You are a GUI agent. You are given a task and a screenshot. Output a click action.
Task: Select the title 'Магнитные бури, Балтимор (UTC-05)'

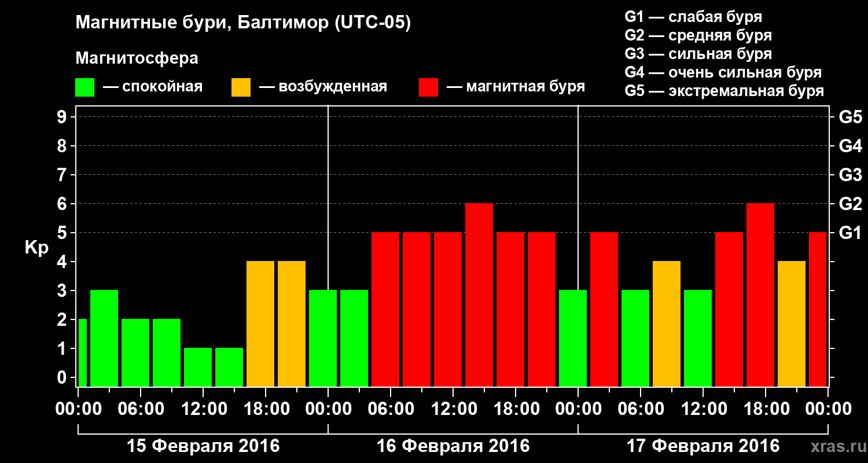pyautogui.click(x=243, y=24)
